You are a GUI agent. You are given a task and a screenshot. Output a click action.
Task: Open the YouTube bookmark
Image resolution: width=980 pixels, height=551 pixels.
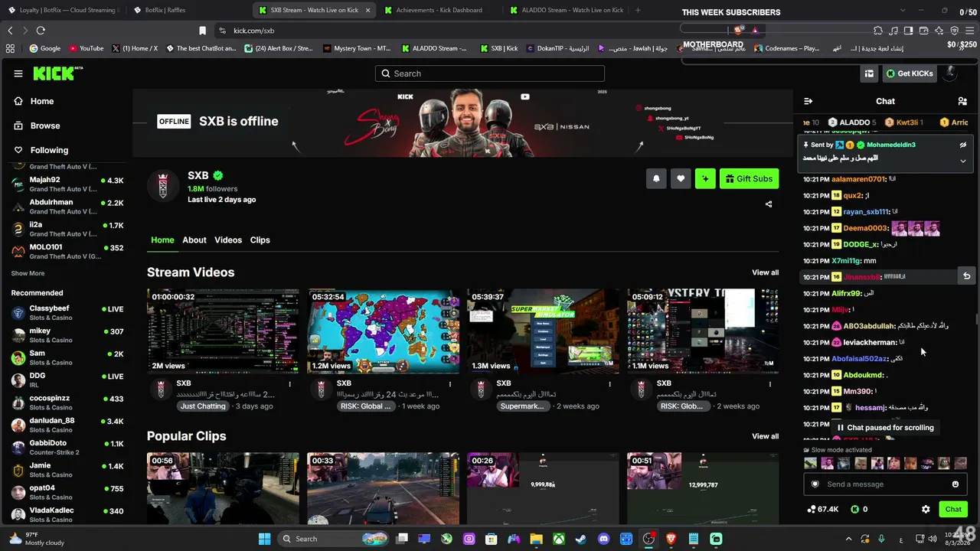tap(87, 48)
